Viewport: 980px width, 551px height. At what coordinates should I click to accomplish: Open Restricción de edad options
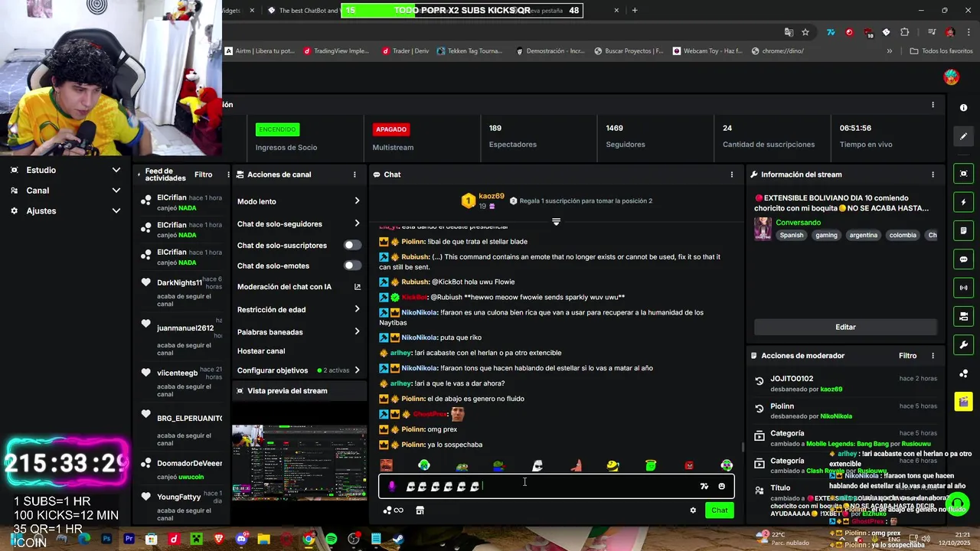299,309
